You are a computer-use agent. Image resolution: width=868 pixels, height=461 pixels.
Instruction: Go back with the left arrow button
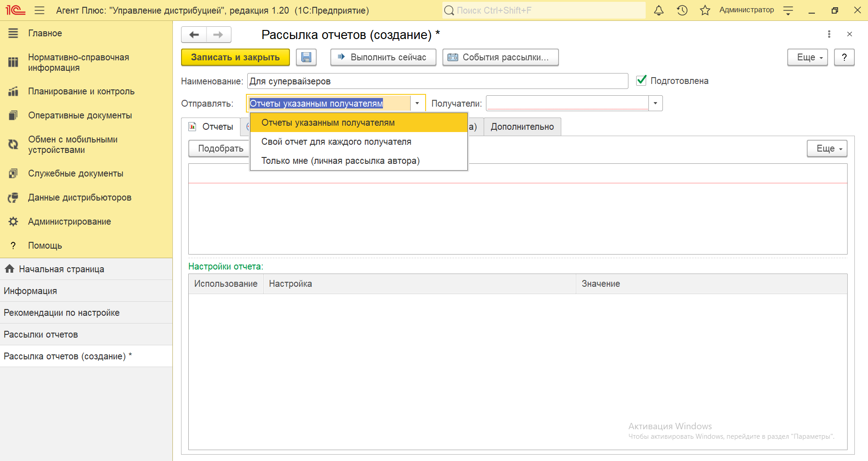(194, 34)
